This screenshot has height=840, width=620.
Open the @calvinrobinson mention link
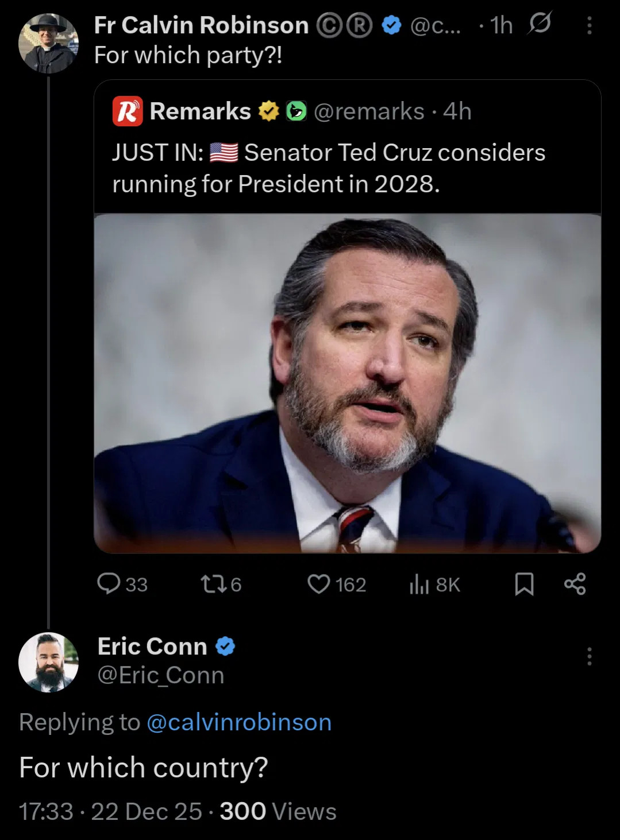239,722
